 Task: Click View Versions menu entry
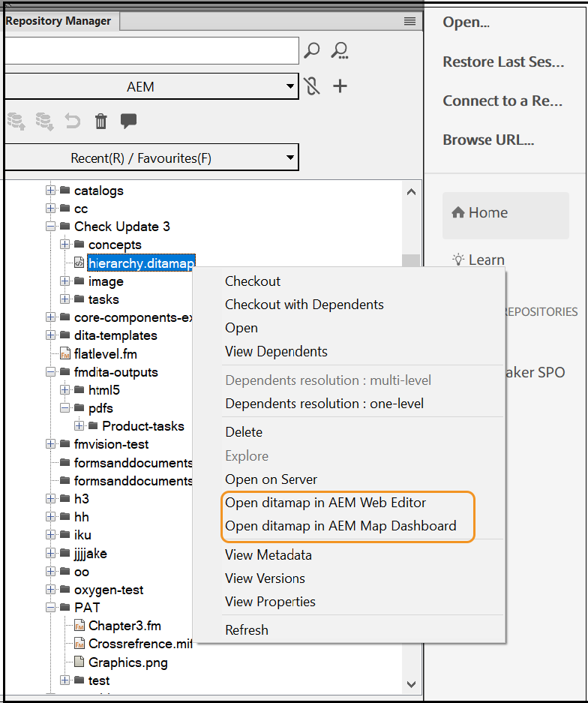click(x=265, y=578)
